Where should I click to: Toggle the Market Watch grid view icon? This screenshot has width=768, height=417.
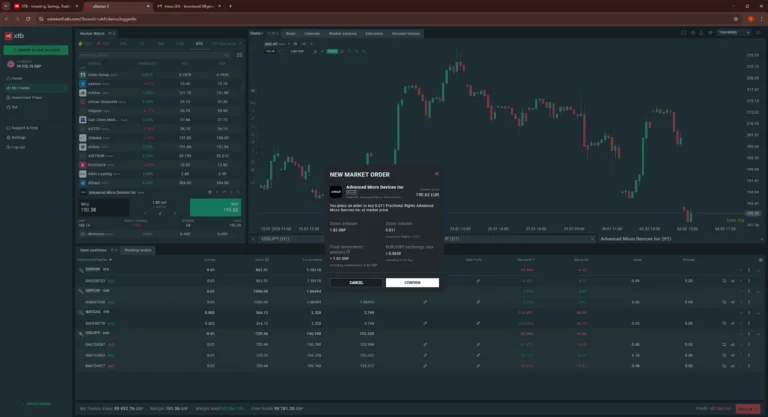240,55
